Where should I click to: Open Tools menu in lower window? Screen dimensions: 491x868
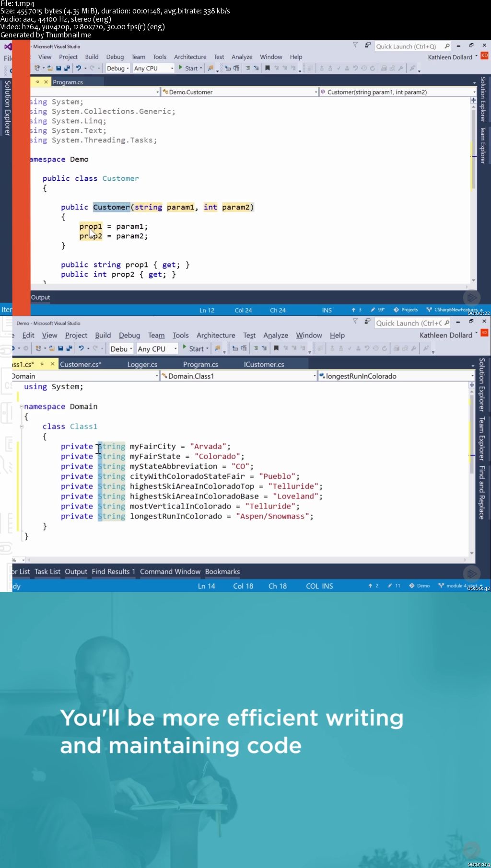(180, 335)
